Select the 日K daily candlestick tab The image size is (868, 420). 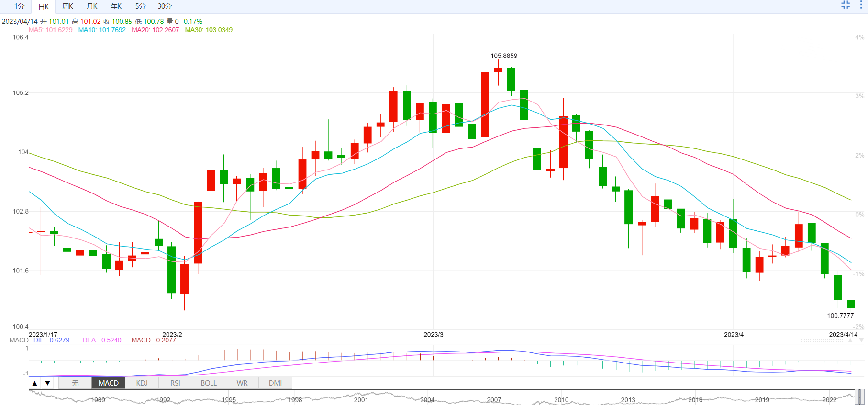[x=44, y=6]
